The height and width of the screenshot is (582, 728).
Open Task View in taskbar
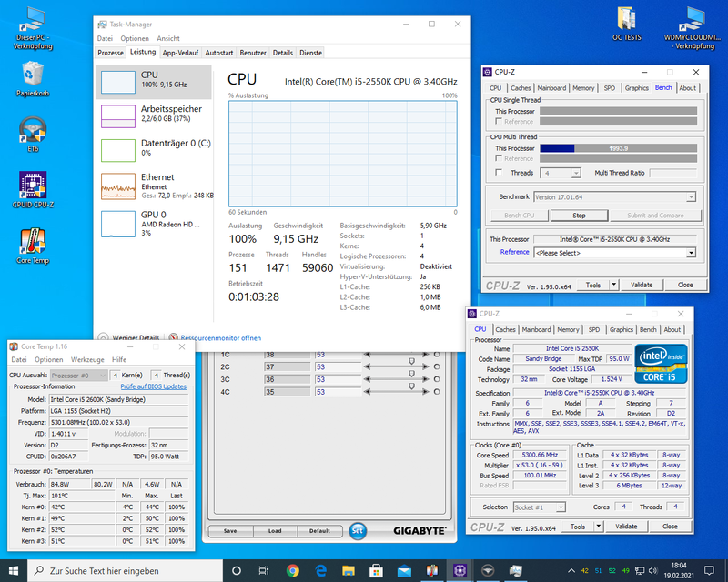coord(264,570)
